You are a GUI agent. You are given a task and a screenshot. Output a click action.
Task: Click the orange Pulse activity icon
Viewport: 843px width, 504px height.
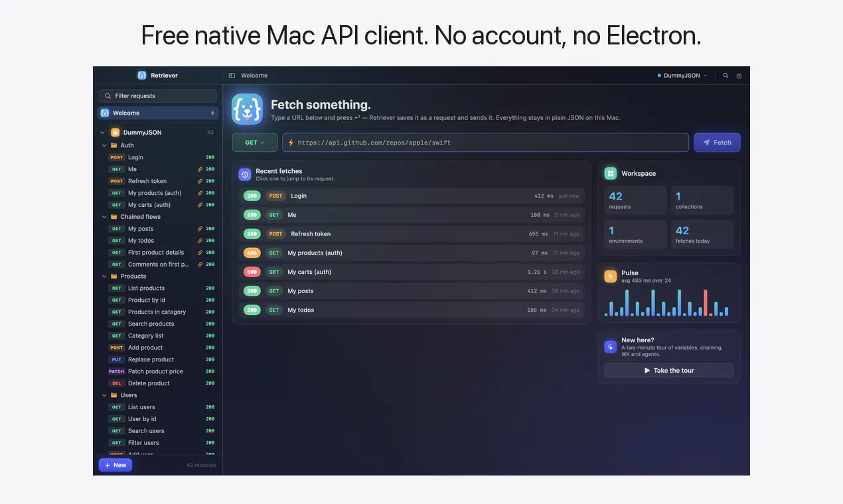click(x=610, y=276)
